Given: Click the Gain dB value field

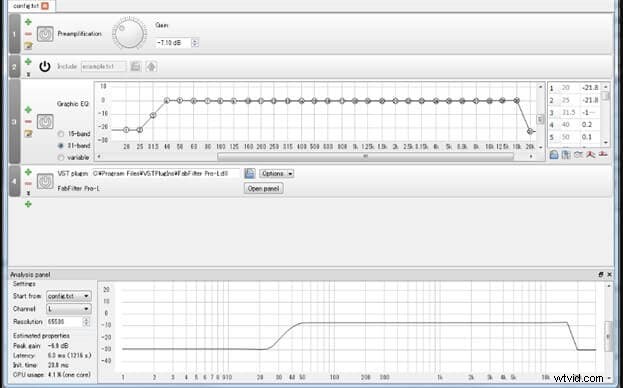Looking at the screenshot, I should (x=173, y=42).
